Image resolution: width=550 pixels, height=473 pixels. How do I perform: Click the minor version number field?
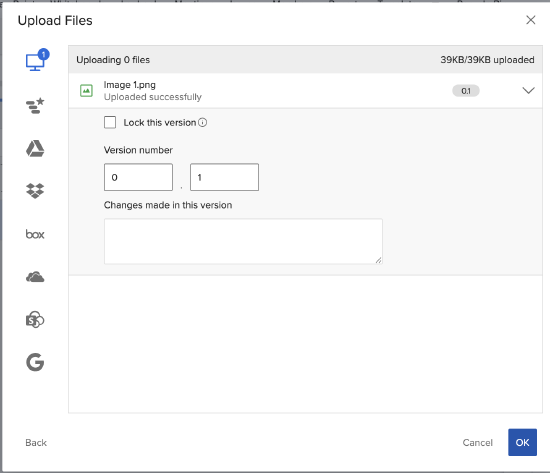(x=224, y=177)
